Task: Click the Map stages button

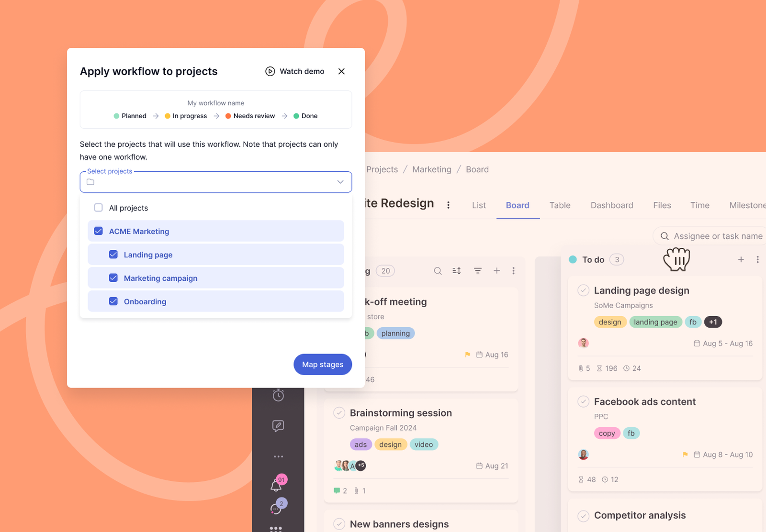Action: (323, 365)
